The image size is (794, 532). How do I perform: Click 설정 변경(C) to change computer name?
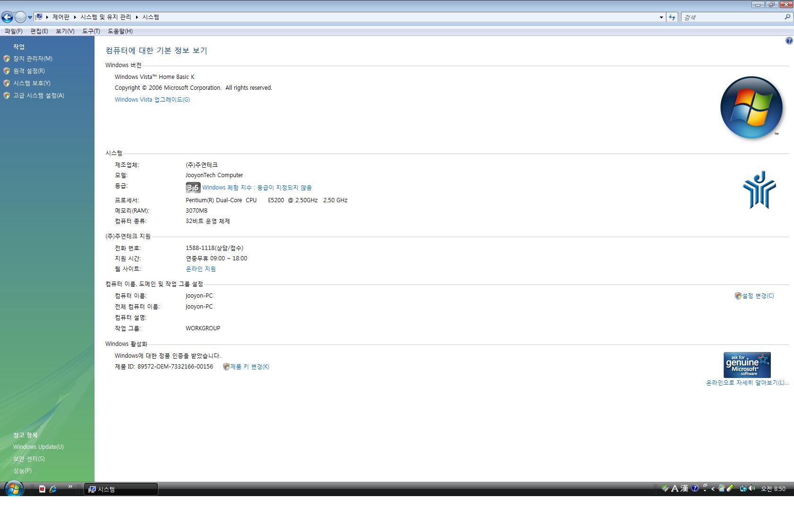pyautogui.click(x=758, y=296)
